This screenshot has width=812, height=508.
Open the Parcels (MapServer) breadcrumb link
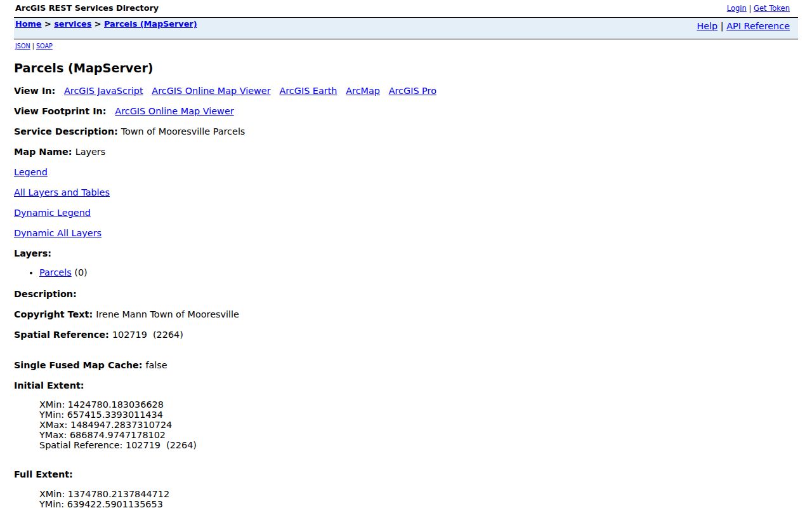click(x=150, y=24)
